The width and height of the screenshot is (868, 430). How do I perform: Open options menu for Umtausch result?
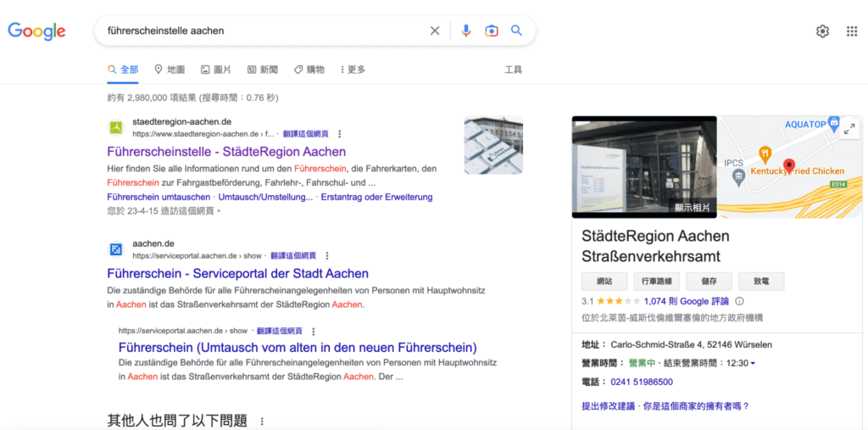[x=314, y=332]
